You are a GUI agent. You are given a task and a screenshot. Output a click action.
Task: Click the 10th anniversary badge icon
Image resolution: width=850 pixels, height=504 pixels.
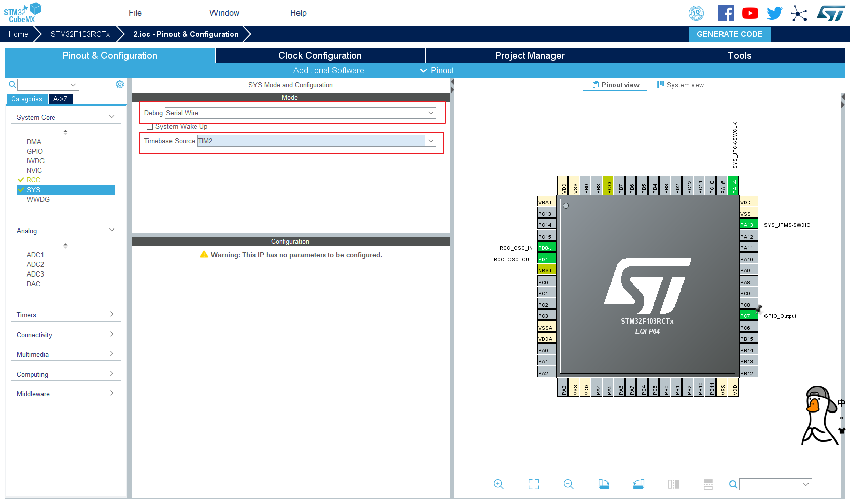point(696,13)
